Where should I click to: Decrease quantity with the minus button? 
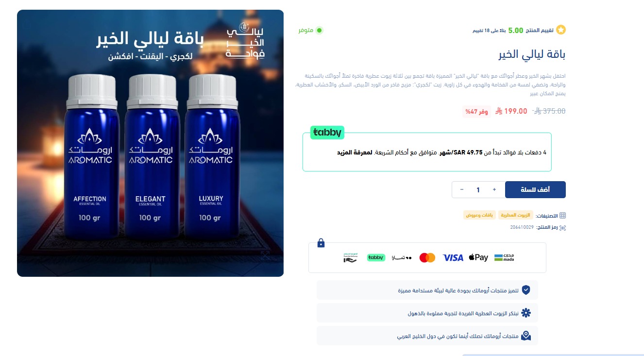pos(462,190)
